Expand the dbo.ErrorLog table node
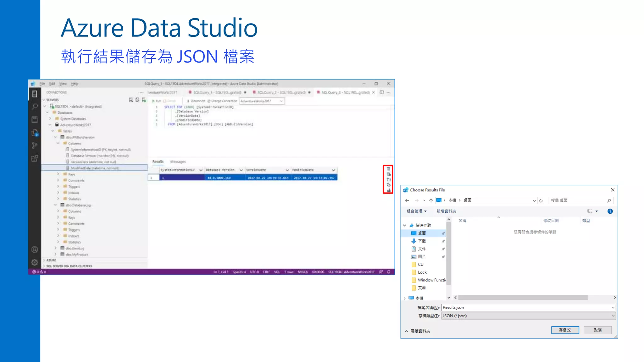644x362 pixels. pyautogui.click(x=55, y=248)
